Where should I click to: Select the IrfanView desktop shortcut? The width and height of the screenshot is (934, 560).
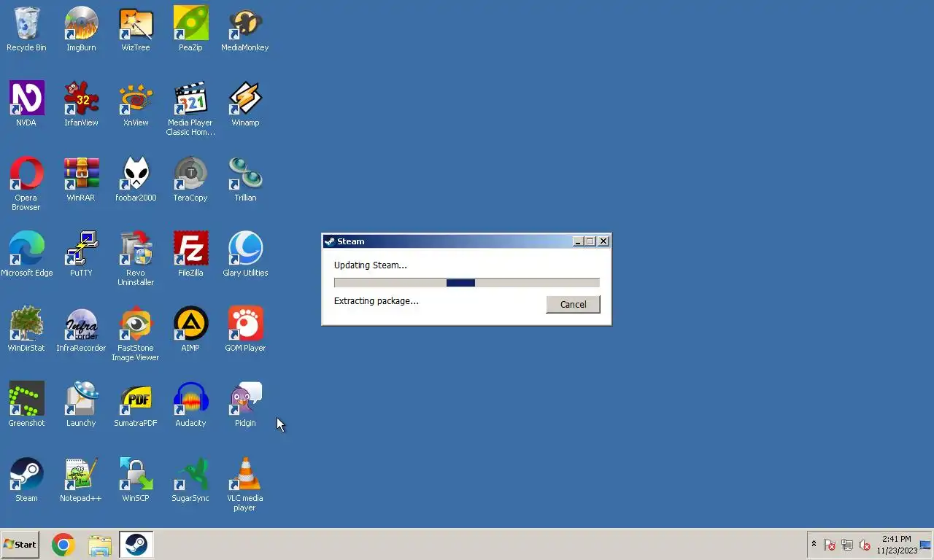pos(81,104)
